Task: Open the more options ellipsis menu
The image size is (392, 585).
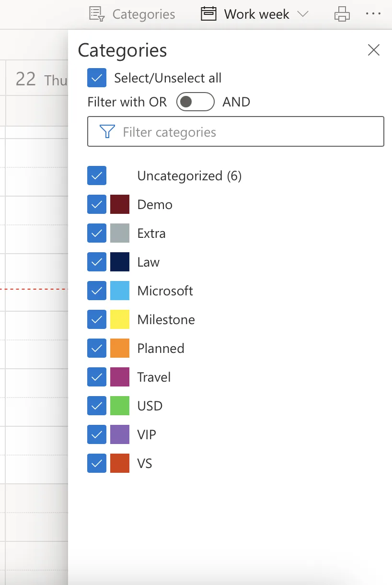Action: (373, 14)
